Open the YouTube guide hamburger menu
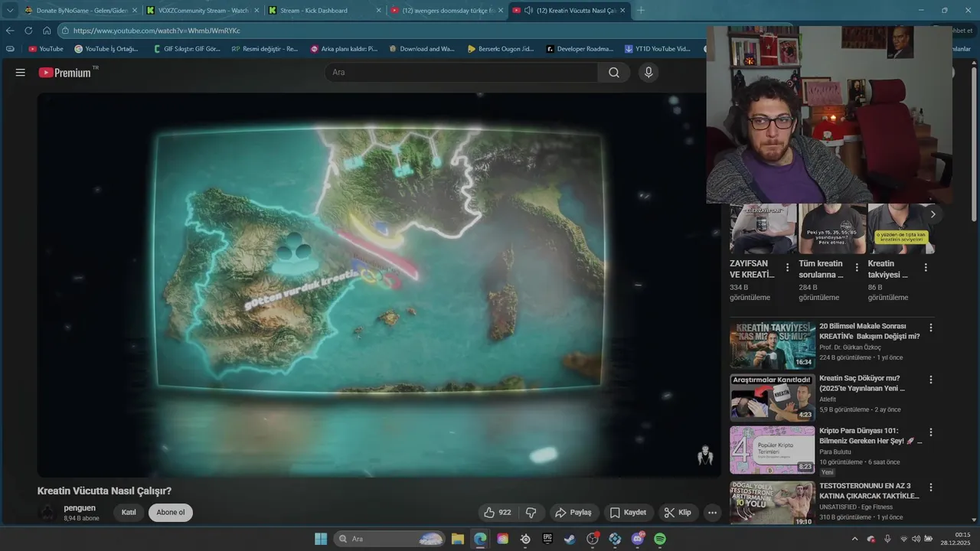Screen dimensions: 980x551 pos(21,73)
